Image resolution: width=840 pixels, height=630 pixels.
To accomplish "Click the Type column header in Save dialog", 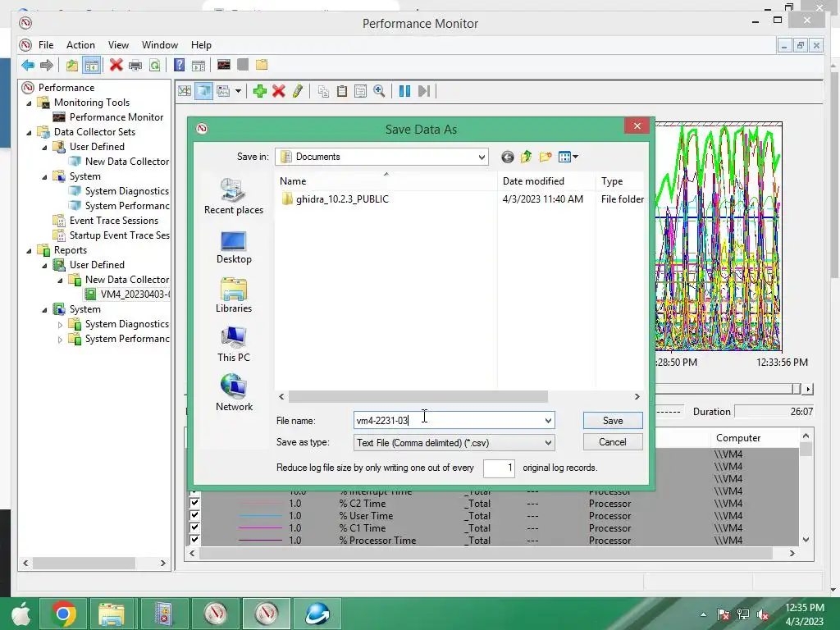I will tap(620, 181).
